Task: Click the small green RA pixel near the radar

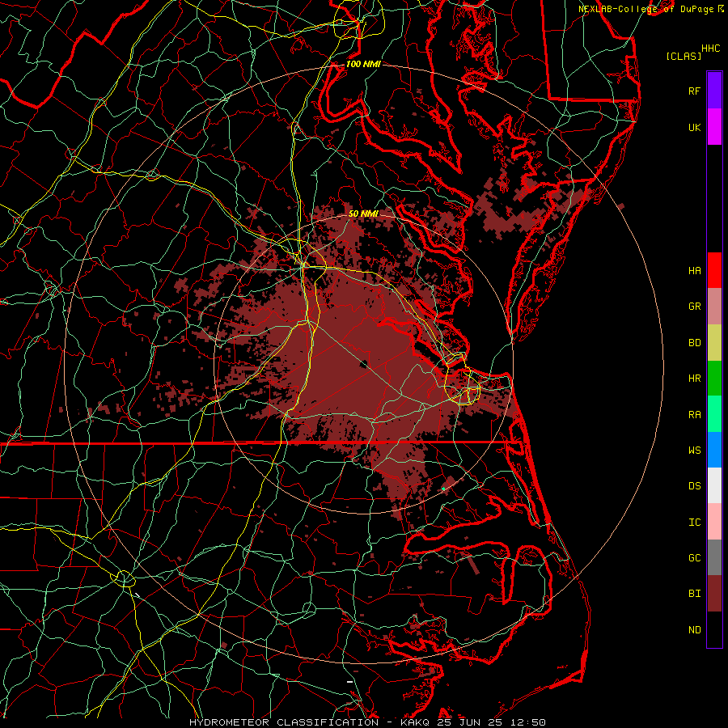Action: tap(443, 489)
